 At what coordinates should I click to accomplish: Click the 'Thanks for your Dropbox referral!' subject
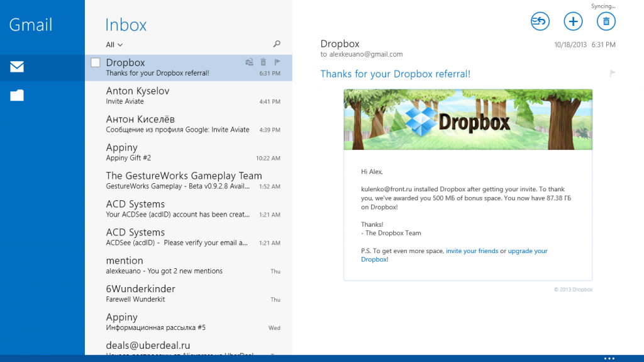point(395,74)
